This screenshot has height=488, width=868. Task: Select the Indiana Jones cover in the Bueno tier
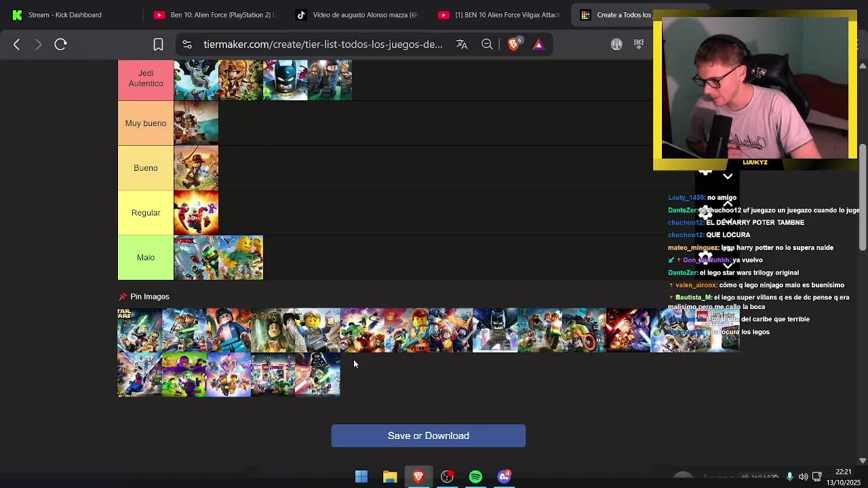click(x=196, y=168)
